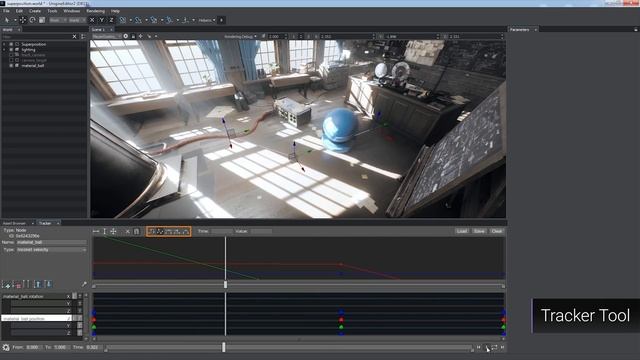Viewport: 640px width, 360px height.
Task: Activate the Move (translate) manipulator tool
Action: [x=23, y=20]
